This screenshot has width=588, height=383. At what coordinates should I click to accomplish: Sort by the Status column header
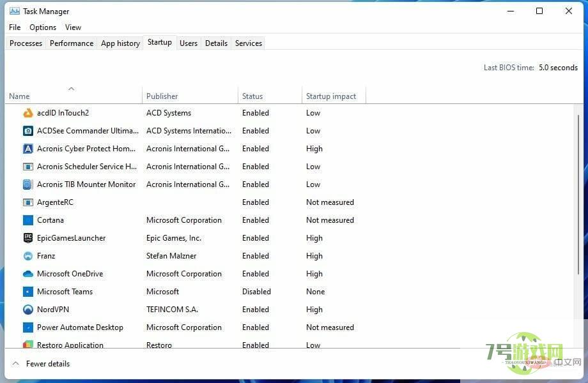tap(270, 96)
